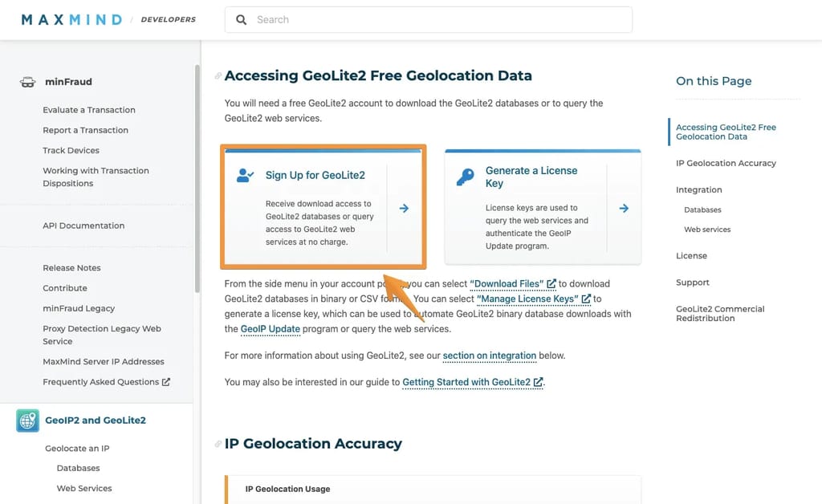
Task: Click the GeoIP Update link
Action: 270,329
